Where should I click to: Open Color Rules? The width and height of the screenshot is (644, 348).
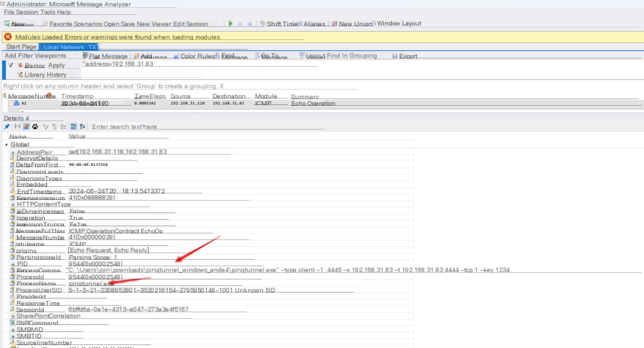coord(194,56)
